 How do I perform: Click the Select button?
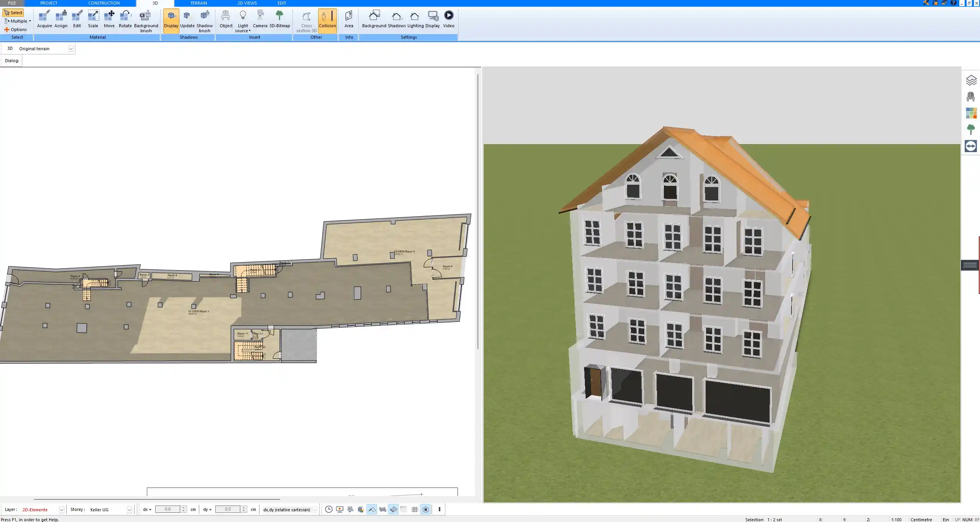14,12
